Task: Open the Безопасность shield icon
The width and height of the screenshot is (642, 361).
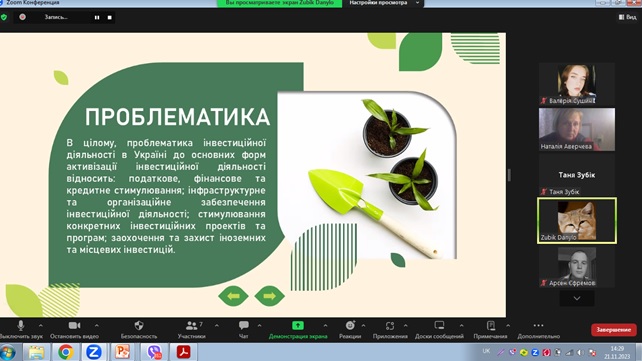Action: pos(139,326)
